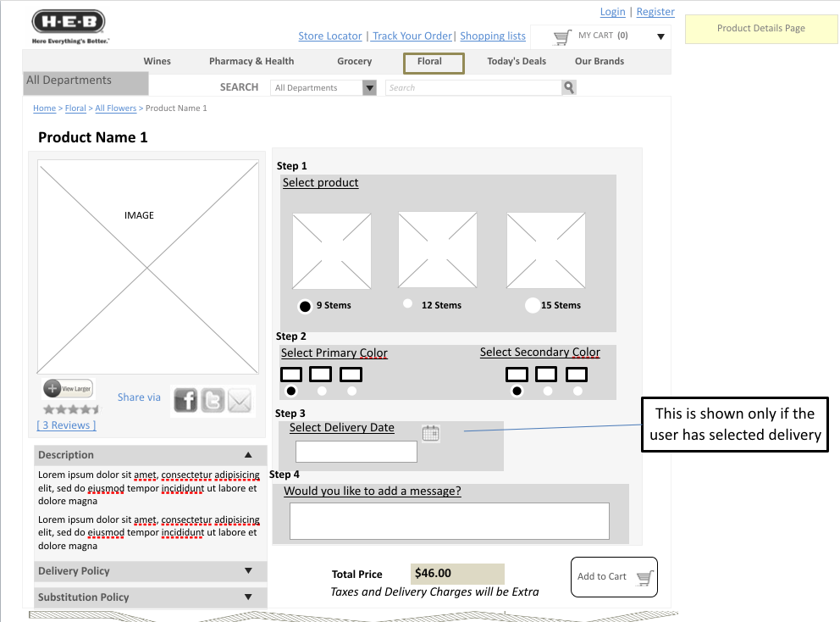This screenshot has width=840, height=622.
Task: Go to All Flowers breadcrumb
Action: (x=116, y=108)
